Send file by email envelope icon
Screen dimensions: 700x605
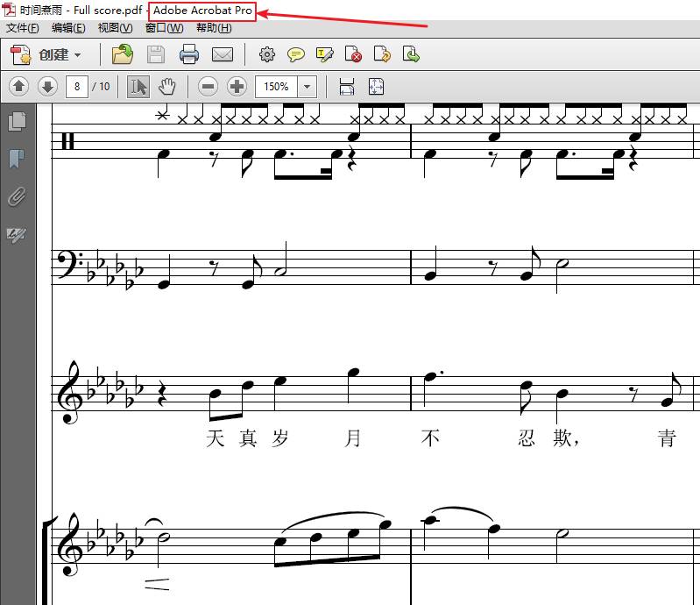[223, 55]
